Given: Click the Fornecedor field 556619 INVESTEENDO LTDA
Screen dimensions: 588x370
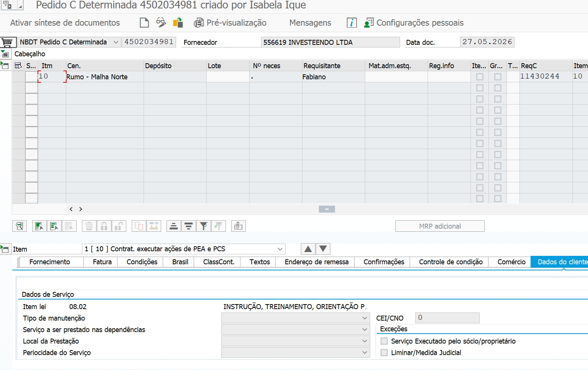Looking at the screenshot, I should 330,42.
